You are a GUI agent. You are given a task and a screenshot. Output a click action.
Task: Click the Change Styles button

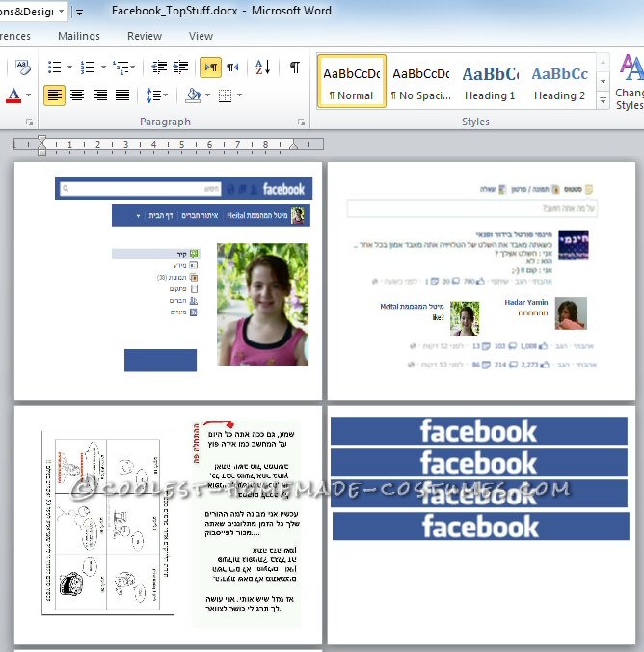pyautogui.click(x=630, y=82)
